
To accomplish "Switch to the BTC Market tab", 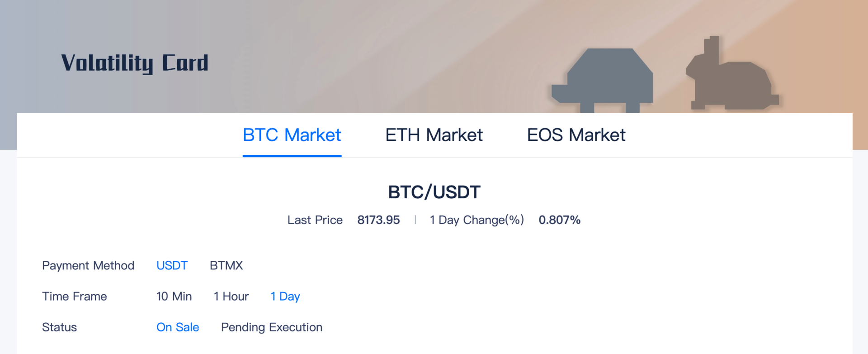I will [x=292, y=135].
